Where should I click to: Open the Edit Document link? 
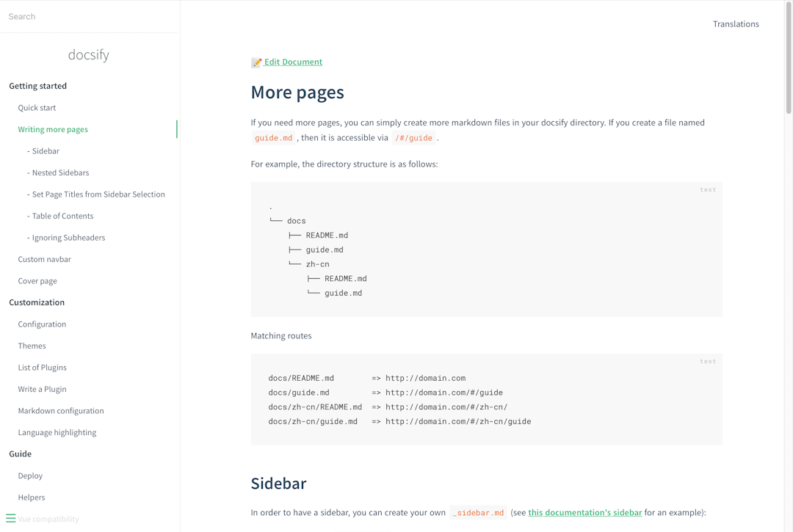tap(292, 62)
